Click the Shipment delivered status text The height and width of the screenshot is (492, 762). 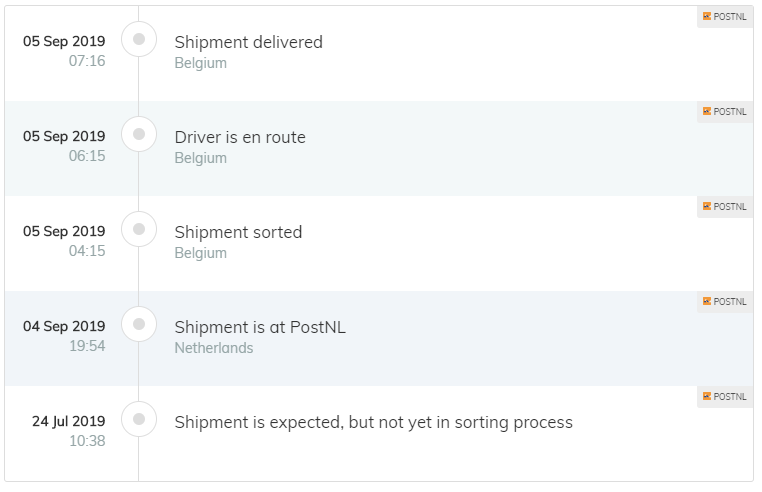pyautogui.click(x=248, y=42)
